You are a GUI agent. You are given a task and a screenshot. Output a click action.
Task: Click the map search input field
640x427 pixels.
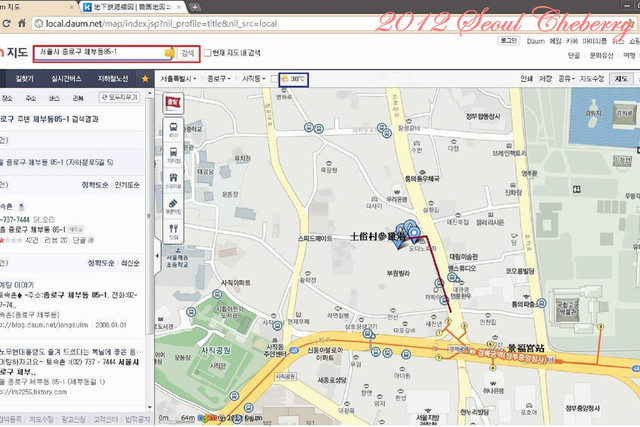click(100, 53)
